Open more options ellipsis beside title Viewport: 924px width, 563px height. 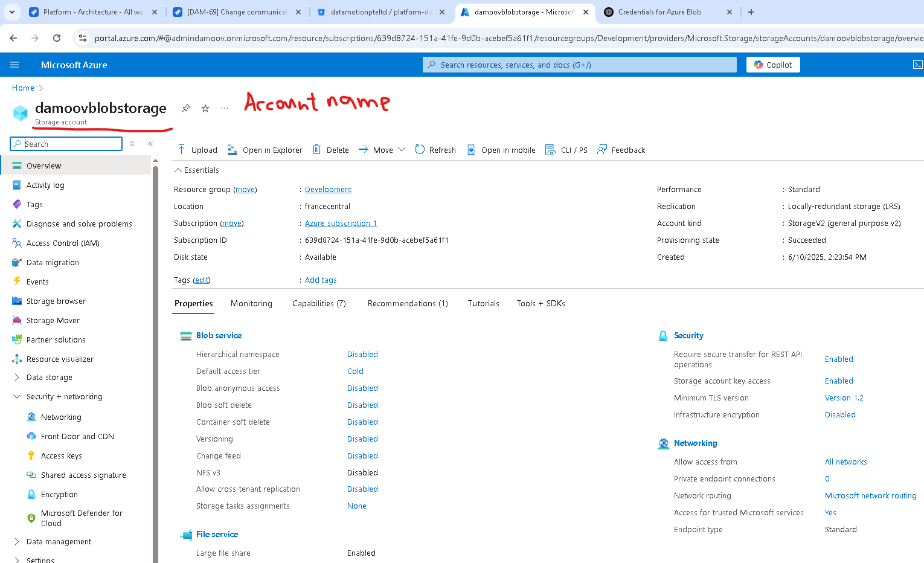pyautogui.click(x=225, y=108)
